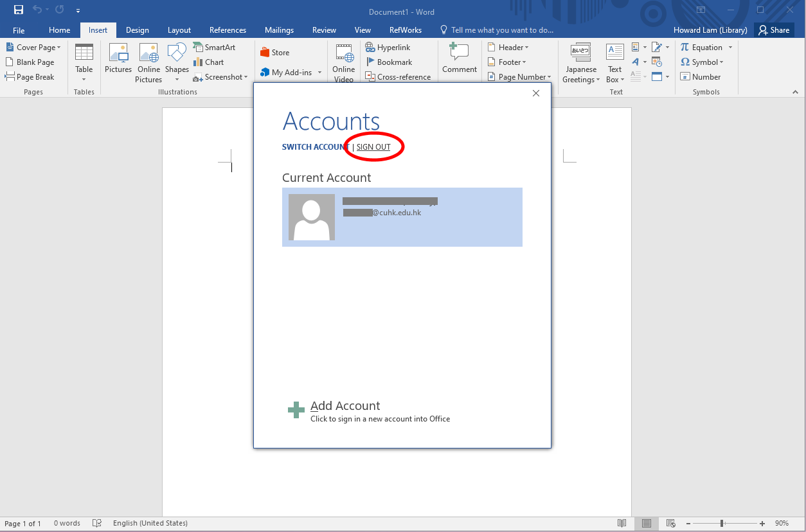Click the Object insert icon

[x=657, y=77]
